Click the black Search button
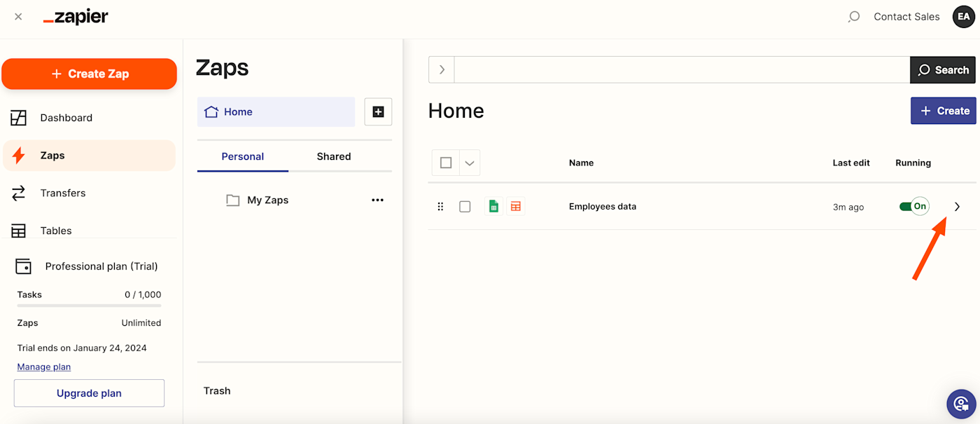The height and width of the screenshot is (424, 980). click(x=943, y=69)
